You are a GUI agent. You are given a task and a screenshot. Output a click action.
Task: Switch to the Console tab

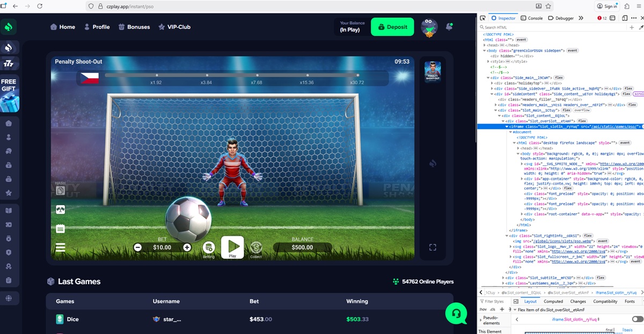click(x=532, y=18)
